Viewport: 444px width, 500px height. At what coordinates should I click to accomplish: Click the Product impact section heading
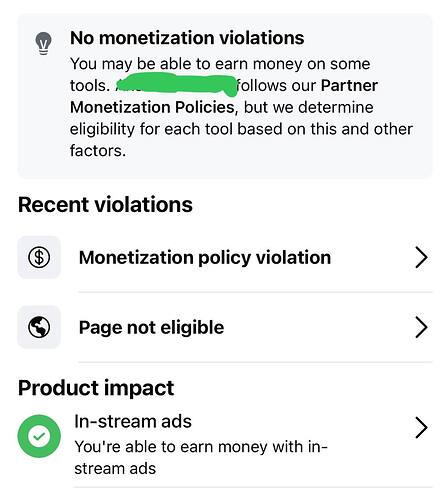tap(96, 388)
